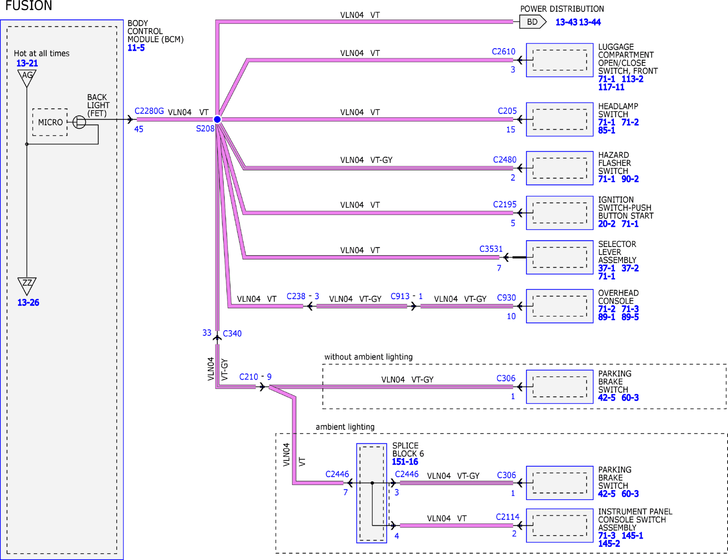This screenshot has width=728, height=560.
Task: Select connector label C2195
Action: tap(504, 204)
